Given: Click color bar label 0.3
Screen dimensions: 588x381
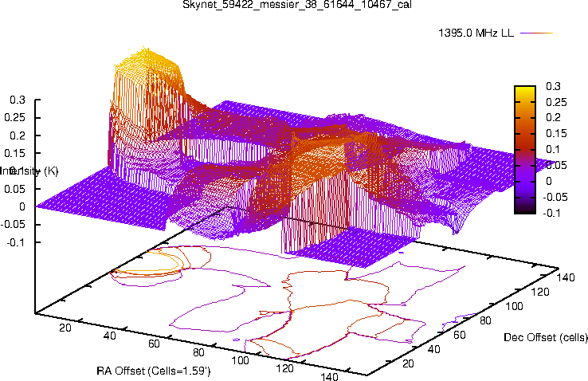Looking at the screenshot, I should (x=553, y=86).
